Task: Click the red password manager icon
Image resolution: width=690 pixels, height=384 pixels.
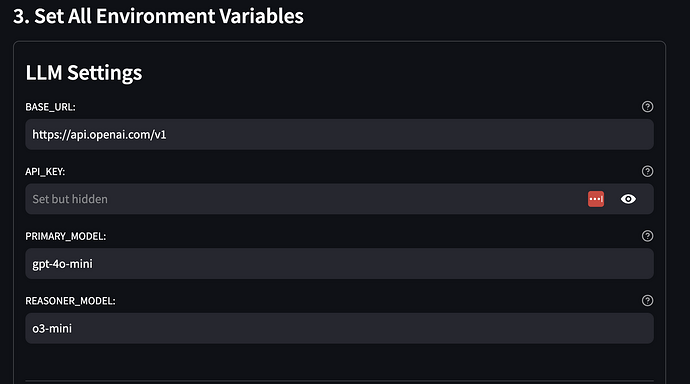Action: 596,199
